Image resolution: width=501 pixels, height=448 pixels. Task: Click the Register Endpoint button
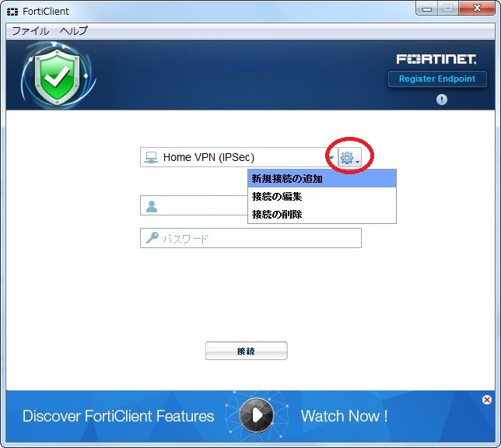[437, 79]
